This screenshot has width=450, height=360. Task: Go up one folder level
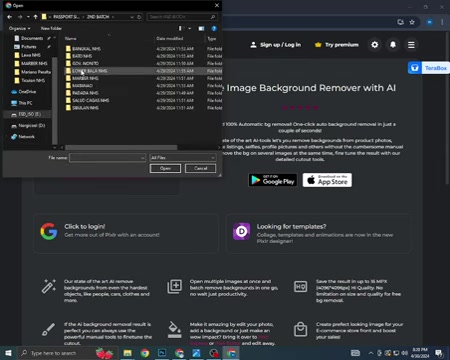[x=36, y=17]
